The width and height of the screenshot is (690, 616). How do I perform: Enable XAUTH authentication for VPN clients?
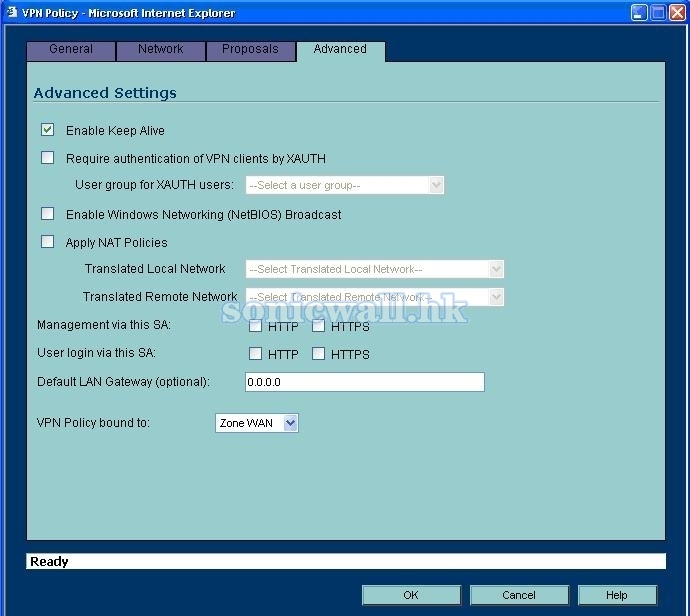(x=47, y=158)
